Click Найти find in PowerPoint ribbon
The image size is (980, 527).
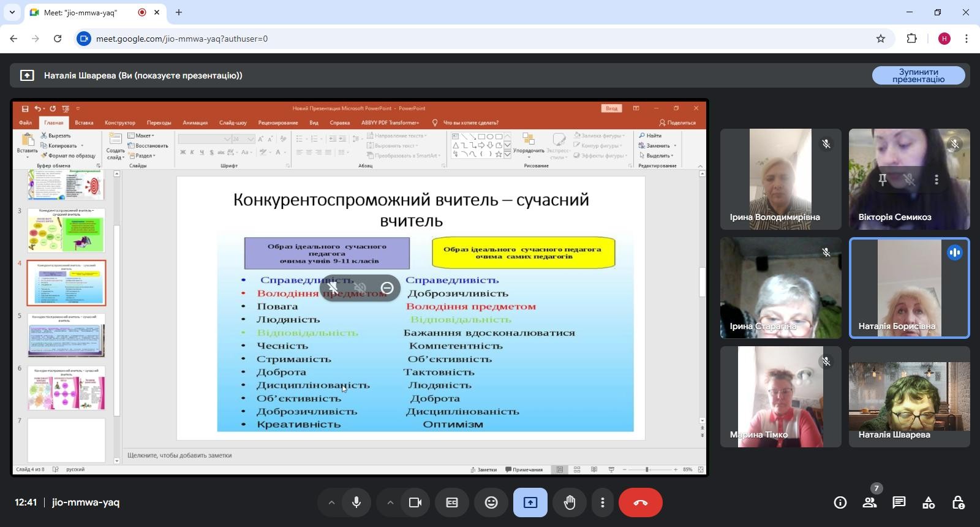click(650, 135)
